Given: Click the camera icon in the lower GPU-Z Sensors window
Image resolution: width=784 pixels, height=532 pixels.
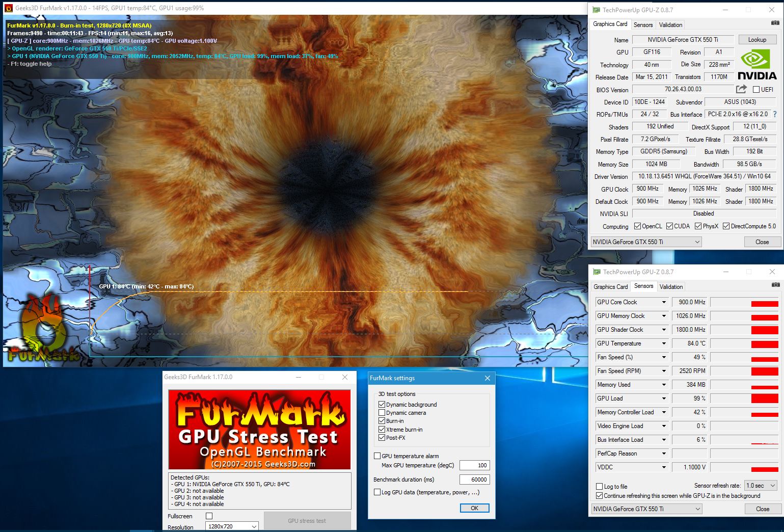Looking at the screenshot, I should 775,285.
